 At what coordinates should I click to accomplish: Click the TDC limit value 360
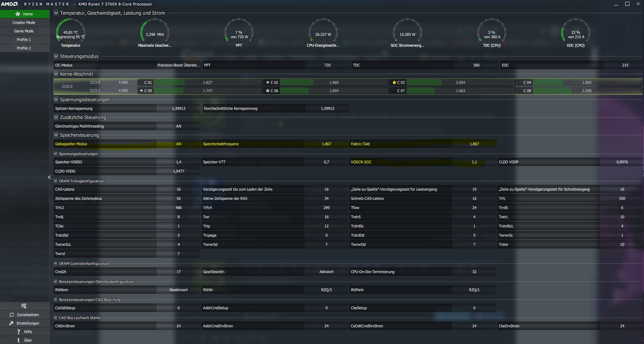coord(476,65)
